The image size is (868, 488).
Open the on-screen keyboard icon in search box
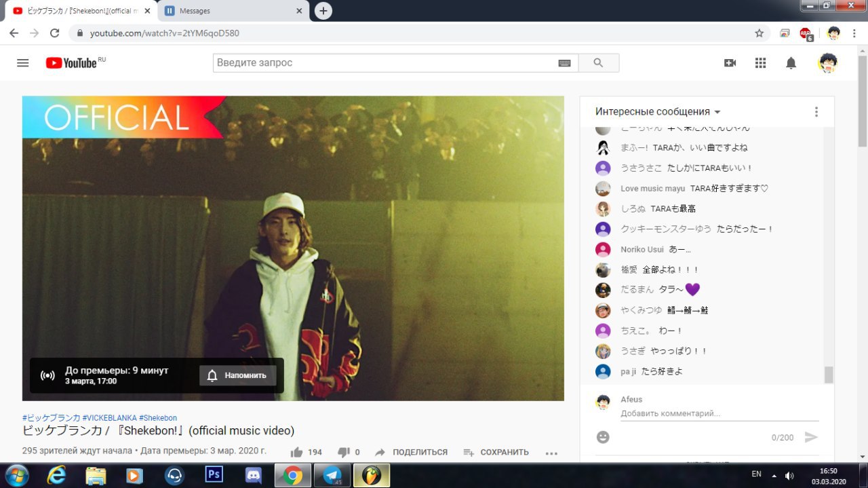(564, 63)
